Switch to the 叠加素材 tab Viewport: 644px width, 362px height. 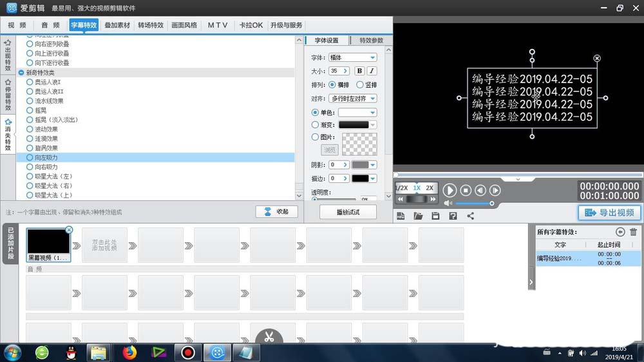click(117, 25)
